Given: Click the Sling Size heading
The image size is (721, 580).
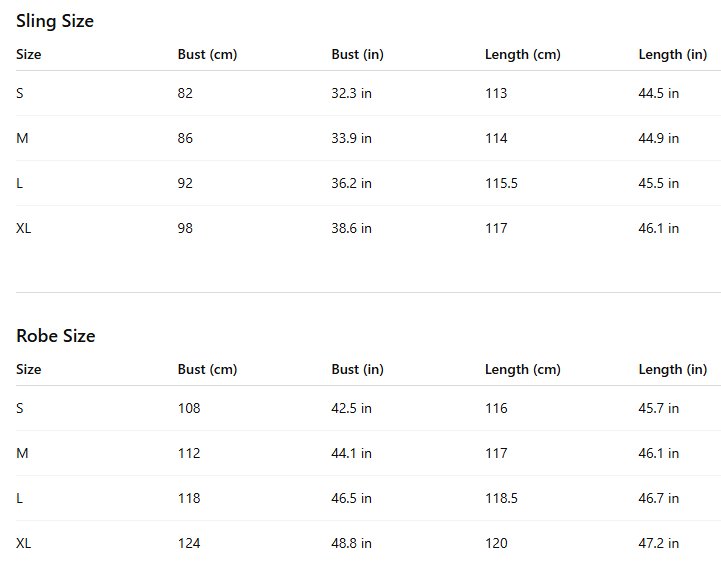Looking at the screenshot, I should tap(55, 21).
